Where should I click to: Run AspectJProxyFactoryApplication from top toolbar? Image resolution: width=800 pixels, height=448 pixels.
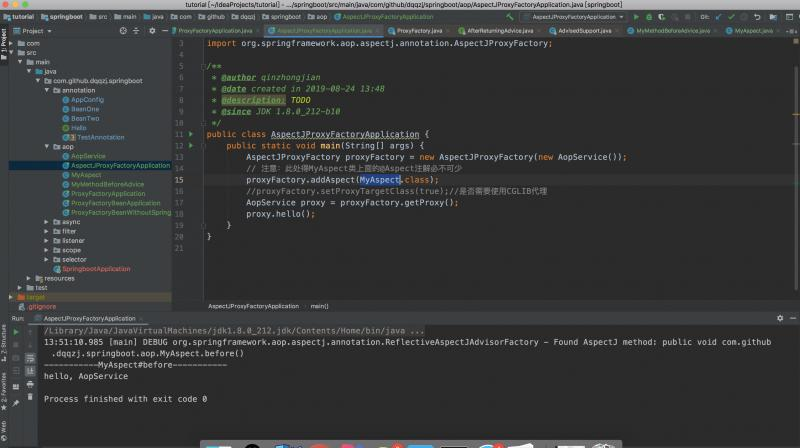636,17
